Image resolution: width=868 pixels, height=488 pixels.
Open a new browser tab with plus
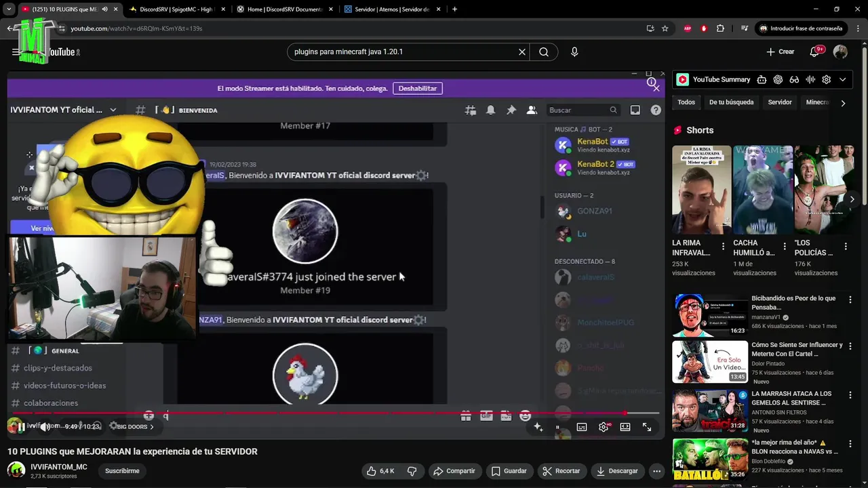coord(454,9)
